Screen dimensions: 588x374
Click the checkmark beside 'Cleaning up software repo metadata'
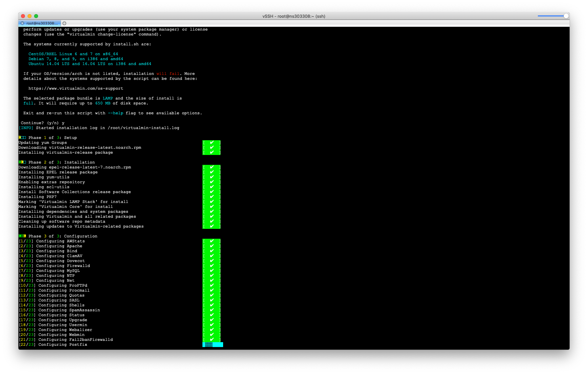(212, 221)
